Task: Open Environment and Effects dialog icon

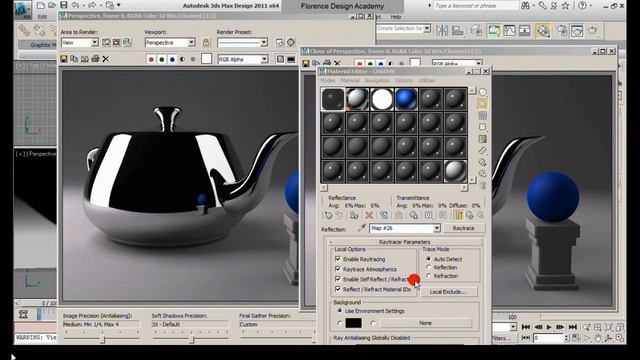Action: click(x=291, y=42)
